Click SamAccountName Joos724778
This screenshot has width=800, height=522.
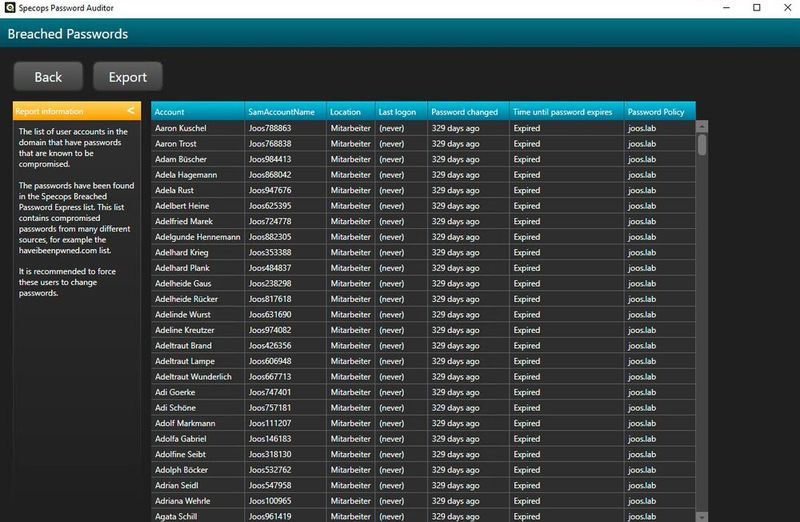(x=270, y=221)
